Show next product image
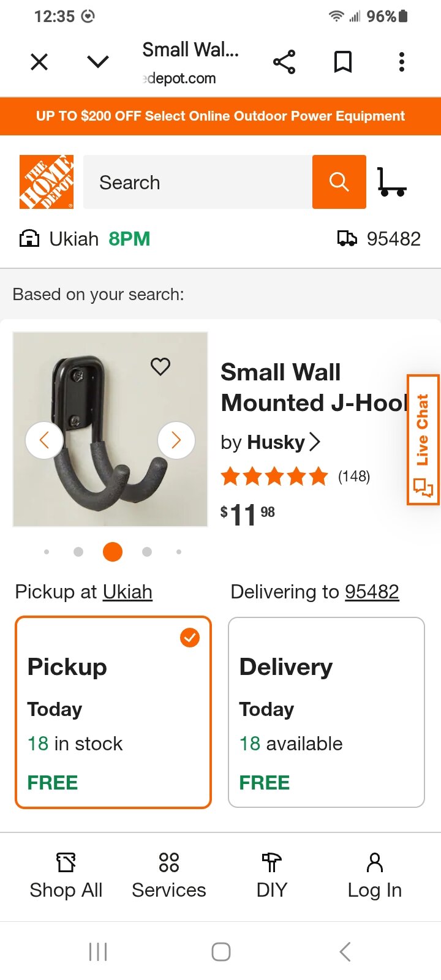The width and height of the screenshot is (441, 980). (x=176, y=440)
